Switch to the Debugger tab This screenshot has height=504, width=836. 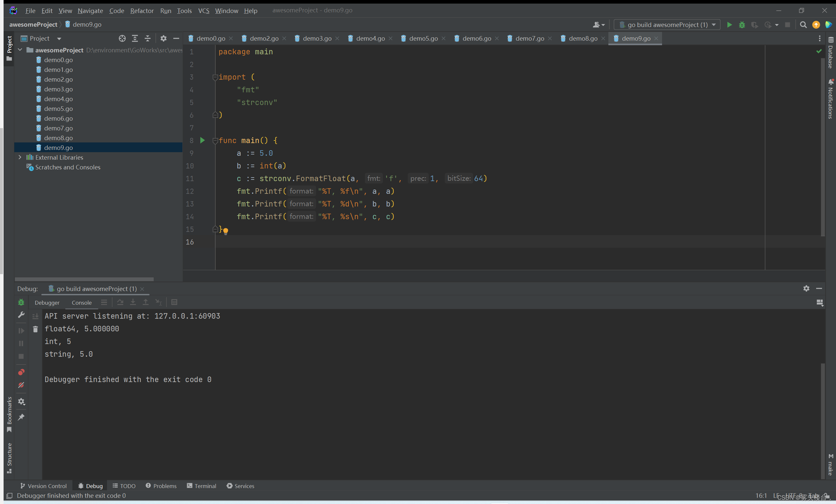click(47, 302)
